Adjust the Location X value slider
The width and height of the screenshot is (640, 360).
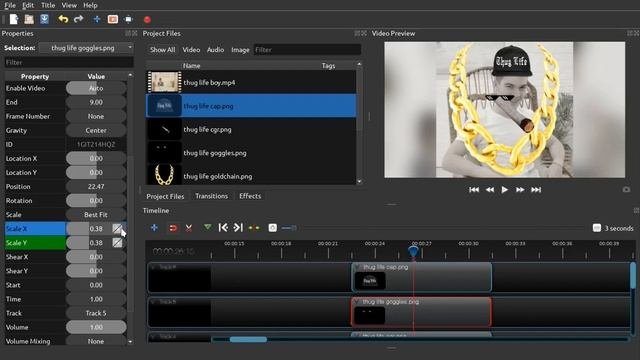click(x=96, y=158)
